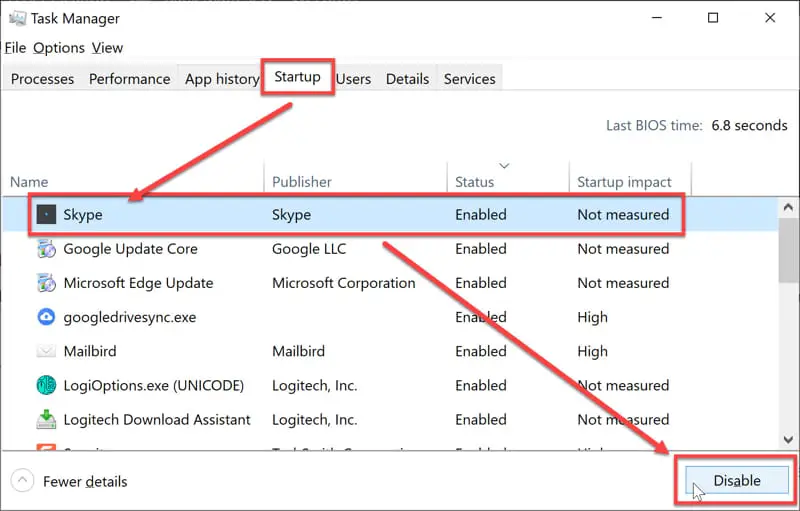Click High impact in googledrivesync.exe row

click(592, 317)
